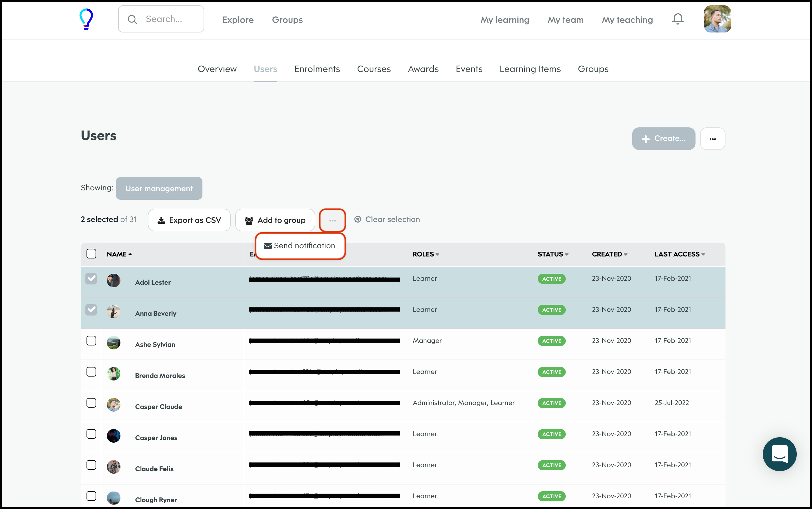Click the User management filter chip

click(159, 188)
